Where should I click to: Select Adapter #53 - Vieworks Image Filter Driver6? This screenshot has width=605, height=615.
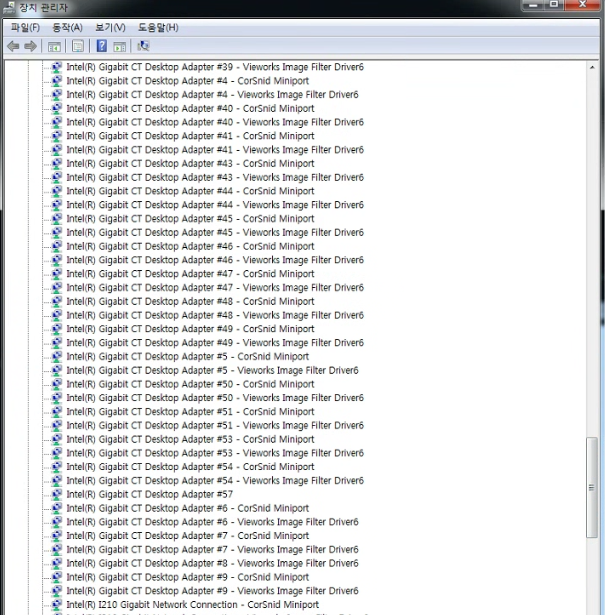[215, 453]
